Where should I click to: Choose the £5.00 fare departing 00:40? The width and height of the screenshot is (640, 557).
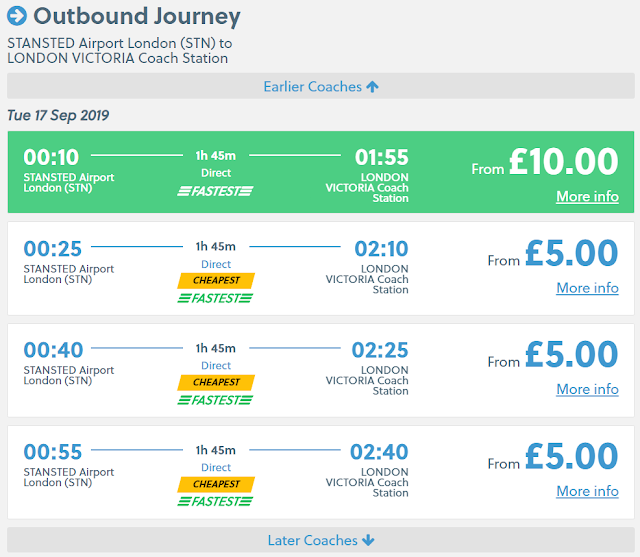571,356
